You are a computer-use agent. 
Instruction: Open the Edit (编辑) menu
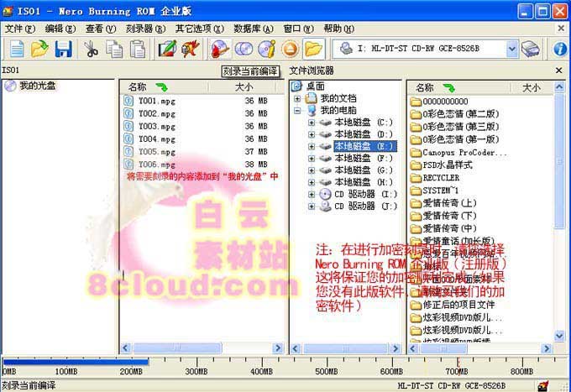(60, 29)
